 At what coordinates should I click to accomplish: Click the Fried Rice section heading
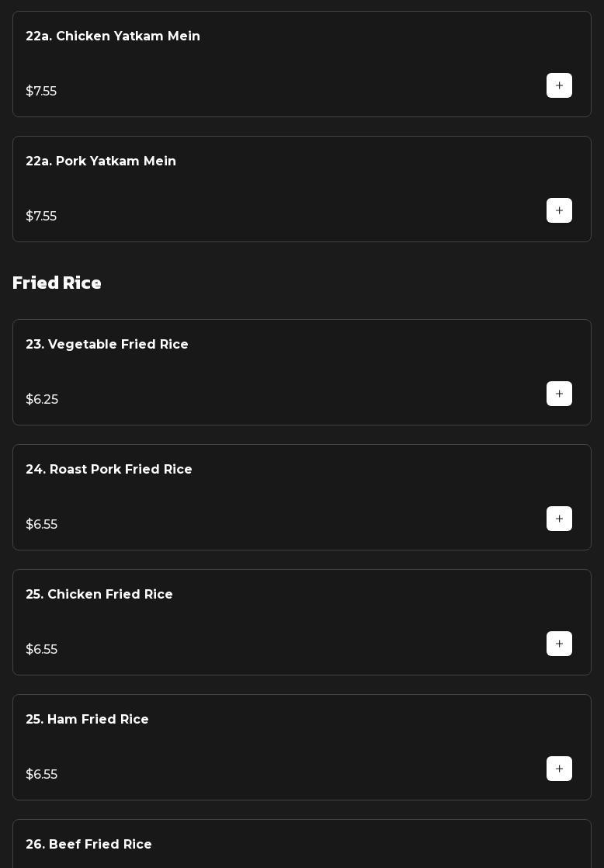tap(57, 283)
